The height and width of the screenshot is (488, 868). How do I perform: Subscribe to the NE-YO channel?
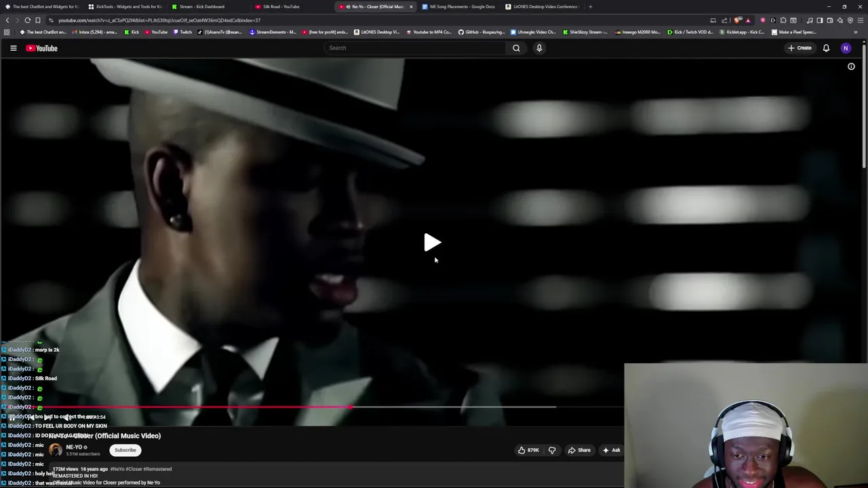[125, 450]
